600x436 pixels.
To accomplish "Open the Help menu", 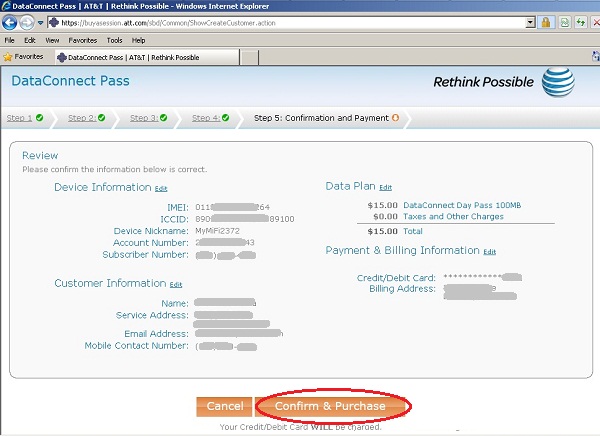I will tap(139, 40).
